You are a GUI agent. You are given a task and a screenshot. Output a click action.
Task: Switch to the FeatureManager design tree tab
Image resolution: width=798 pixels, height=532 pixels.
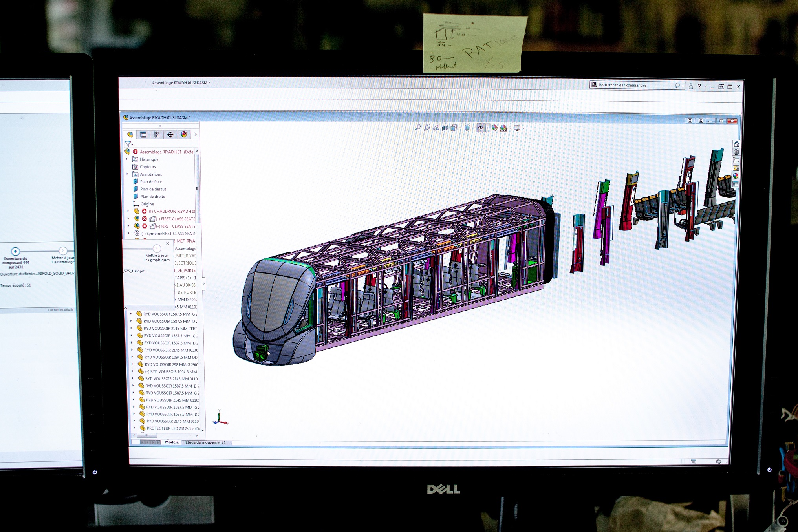coord(130,134)
